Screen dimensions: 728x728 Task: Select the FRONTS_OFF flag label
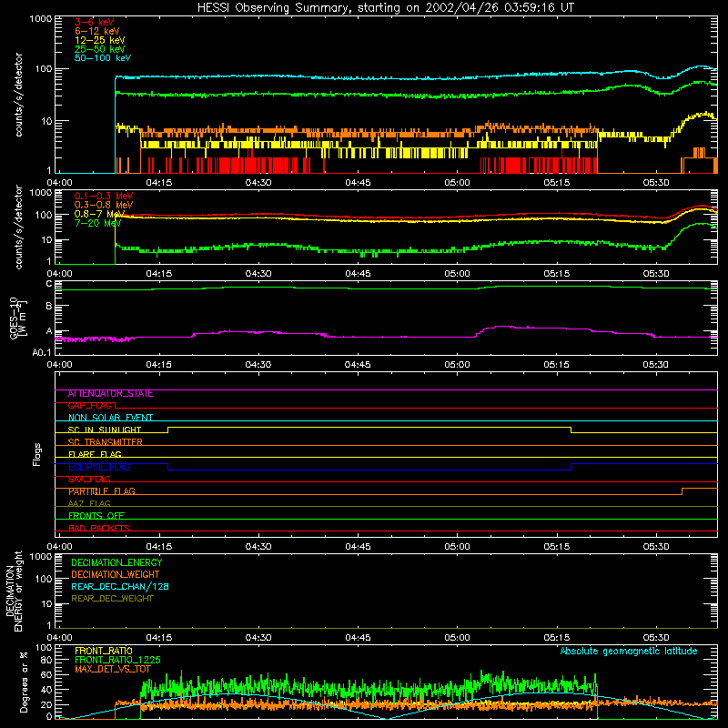(96, 516)
